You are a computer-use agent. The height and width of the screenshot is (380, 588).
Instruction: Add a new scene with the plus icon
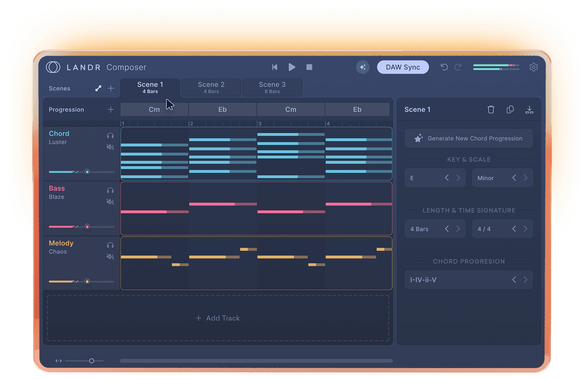[111, 88]
